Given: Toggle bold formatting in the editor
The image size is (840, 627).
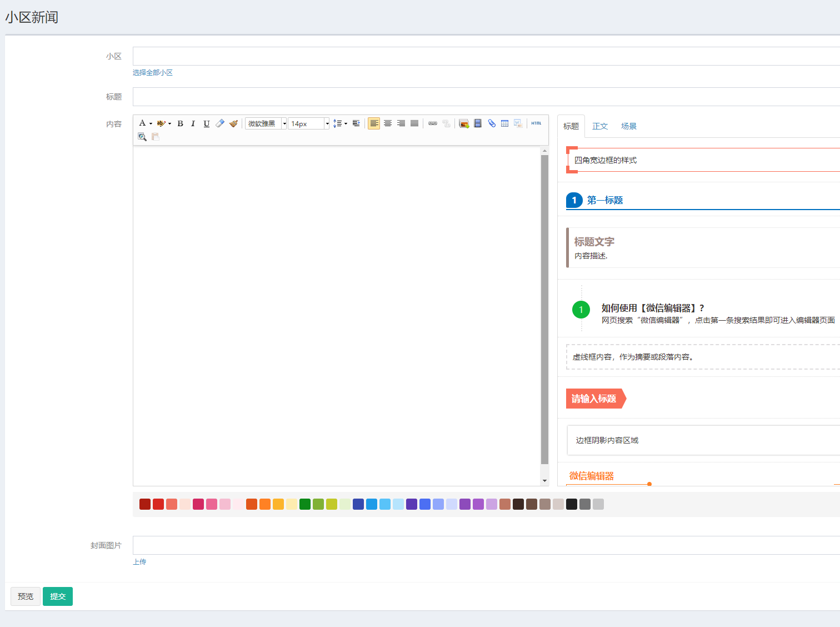Looking at the screenshot, I should (x=180, y=123).
